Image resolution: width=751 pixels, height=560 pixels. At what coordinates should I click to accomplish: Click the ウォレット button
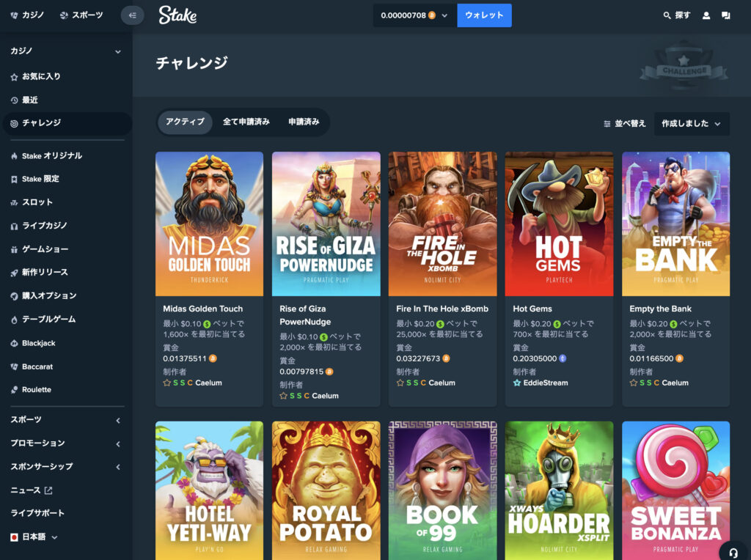tap(484, 15)
